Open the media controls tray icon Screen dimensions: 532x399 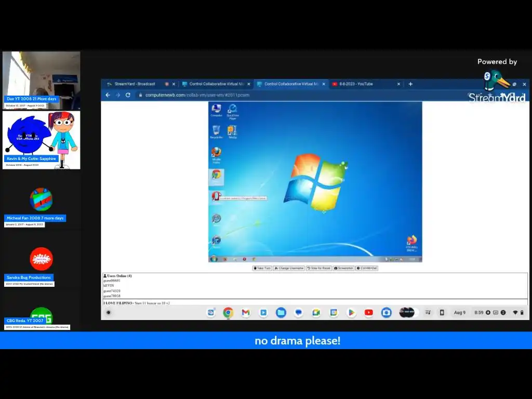(x=428, y=312)
